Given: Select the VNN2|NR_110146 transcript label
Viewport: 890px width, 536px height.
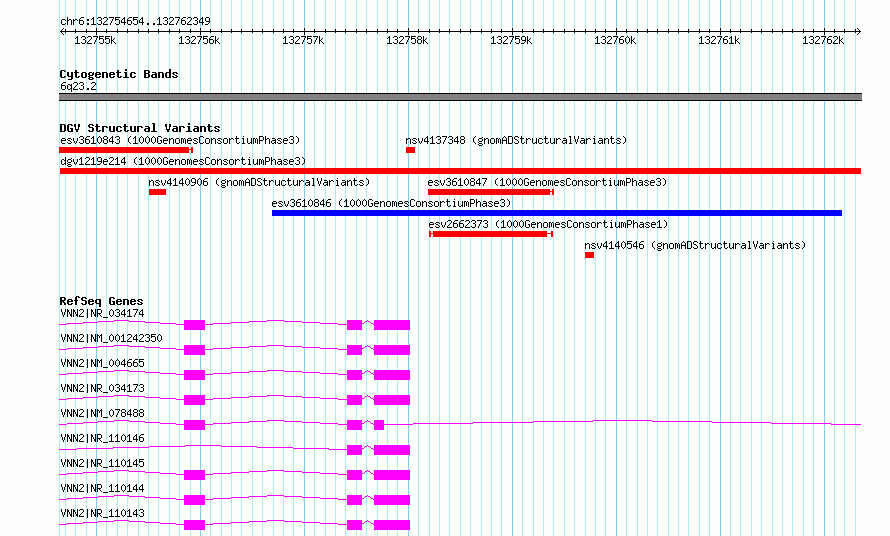Looking at the screenshot, I should click(x=102, y=438).
